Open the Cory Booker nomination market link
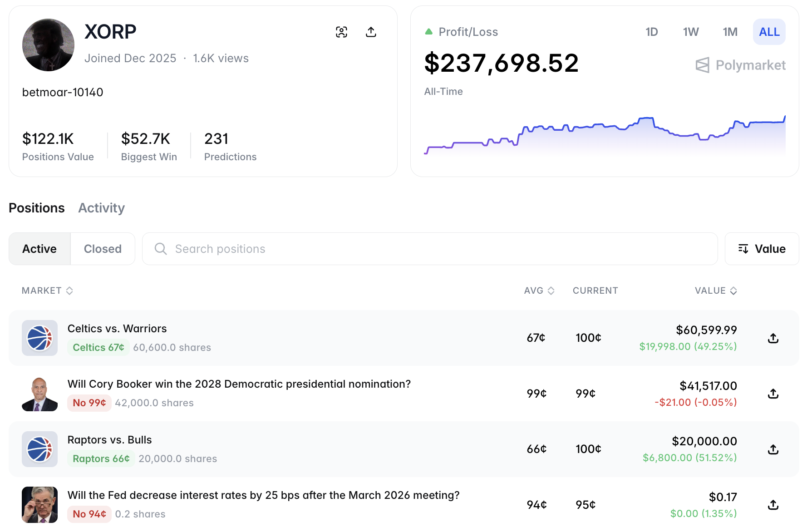 (239, 384)
